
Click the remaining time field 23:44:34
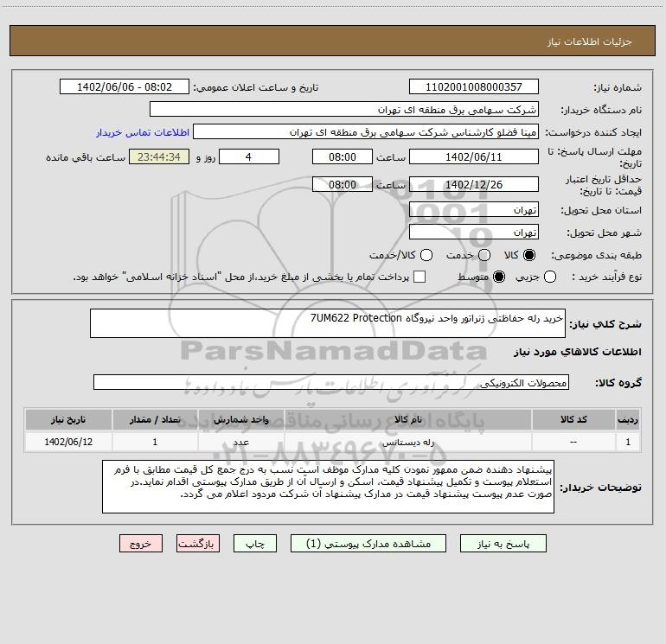159,156
